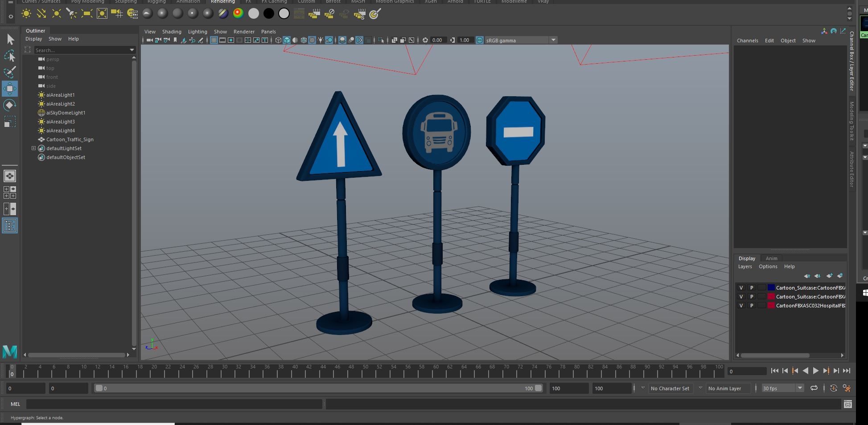The width and height of the screenshot is (868, 425).
Task: Activate the Lasso selection tool
Action: click(10, 56)
